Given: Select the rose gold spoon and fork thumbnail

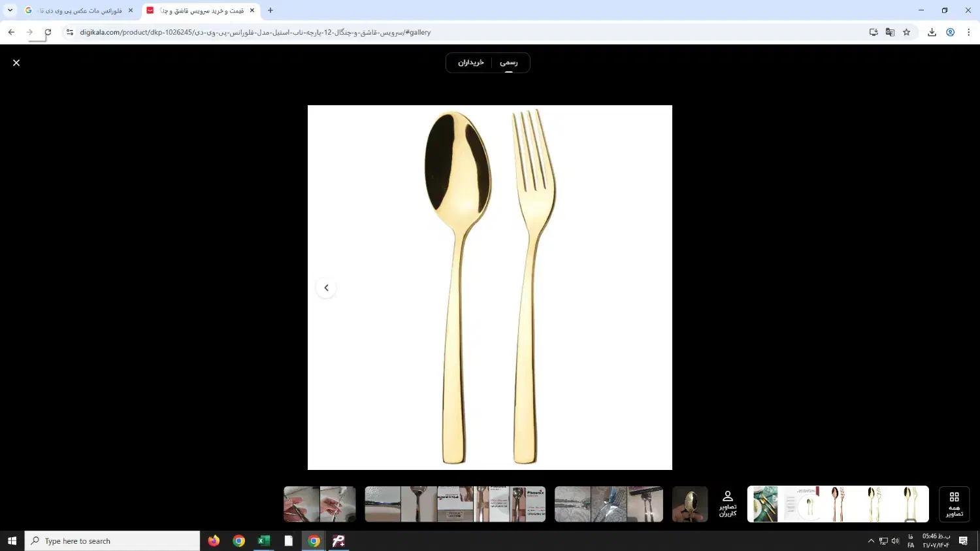Looking at the screenshot, I should click(x=837, y=504).
